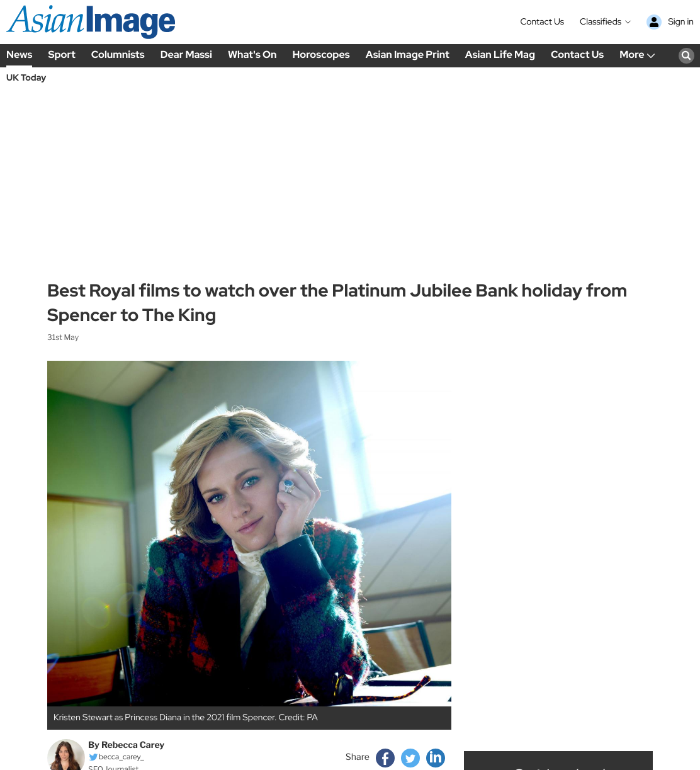Image resolution: width=700 pixels, height=770 pixels.
Task: Open the UK Today subsection
Action: (x=26, y=77)
